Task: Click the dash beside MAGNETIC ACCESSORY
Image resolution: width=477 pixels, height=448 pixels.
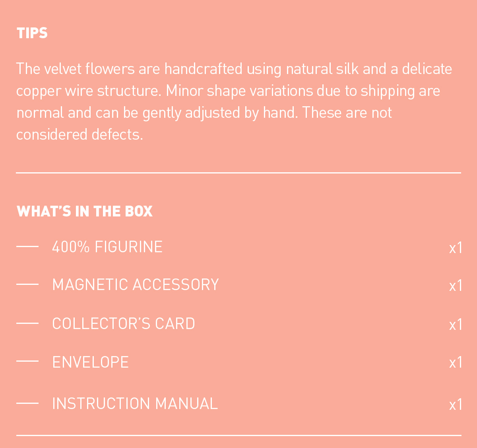Action: click(x=27, y=284)
